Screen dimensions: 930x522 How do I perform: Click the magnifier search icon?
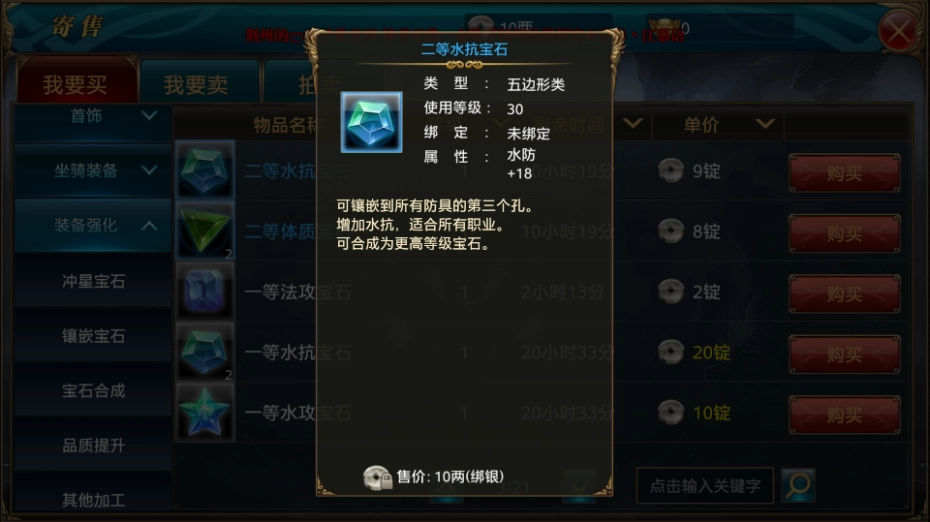(798, 485)
